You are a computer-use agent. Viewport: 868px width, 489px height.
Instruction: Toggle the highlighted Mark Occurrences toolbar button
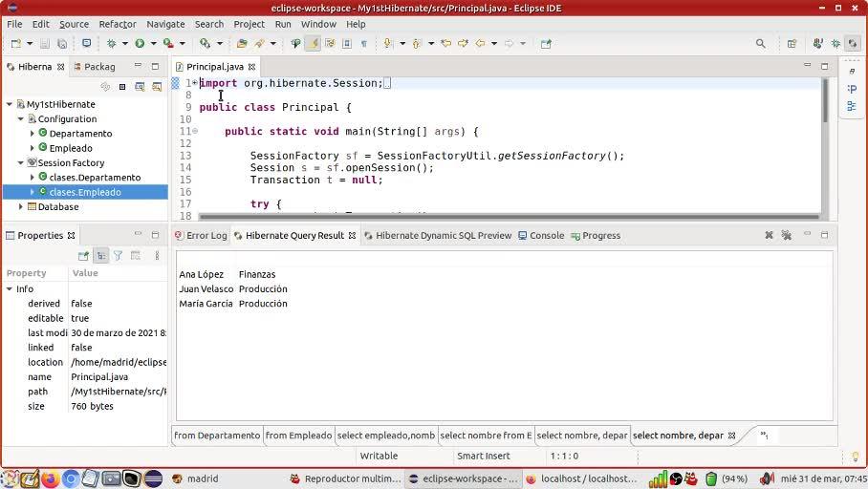click(x=313, y=43)
